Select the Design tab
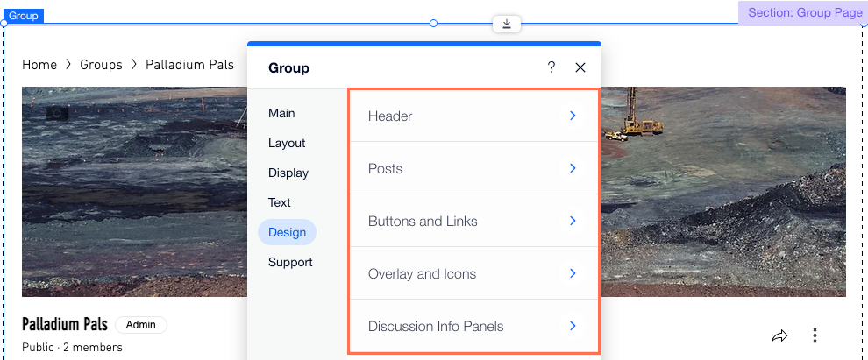This screenshot has width=868, height=360. (287, 232)
